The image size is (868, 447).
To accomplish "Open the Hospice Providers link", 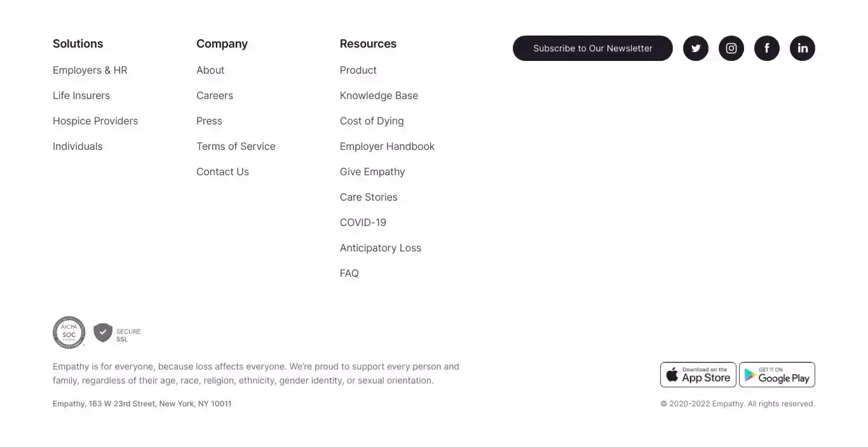I will pyautogui.click(x=95, y=121).
